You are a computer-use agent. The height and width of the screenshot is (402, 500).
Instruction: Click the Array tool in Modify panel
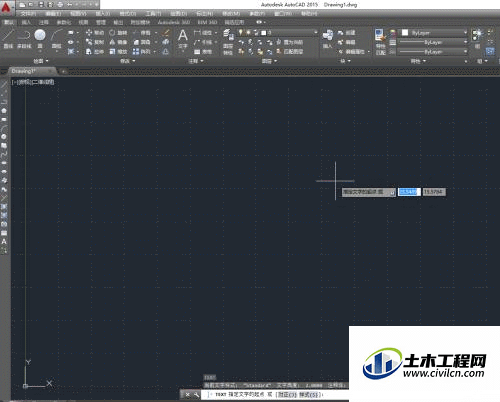(x=142, y=52)
